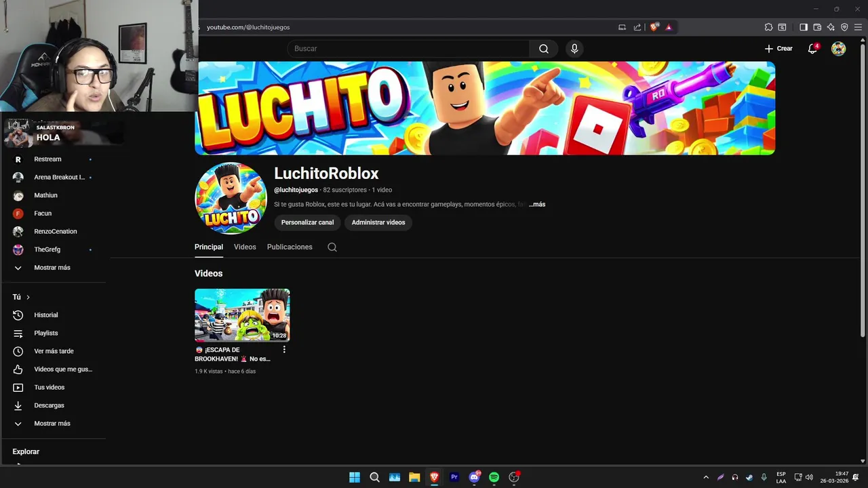Click the Crear button

(x=778, y=49)
